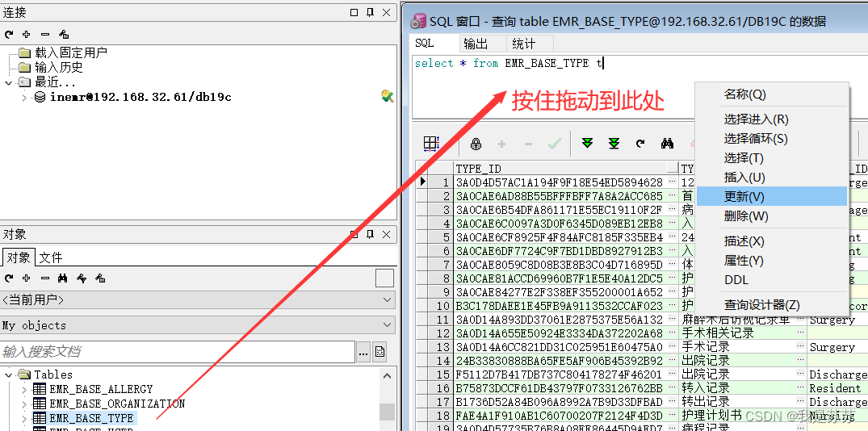Open the 载入固定用户 folder
Image resolution: width=868 pixels, height=431 pixels.
click(71, 53)
